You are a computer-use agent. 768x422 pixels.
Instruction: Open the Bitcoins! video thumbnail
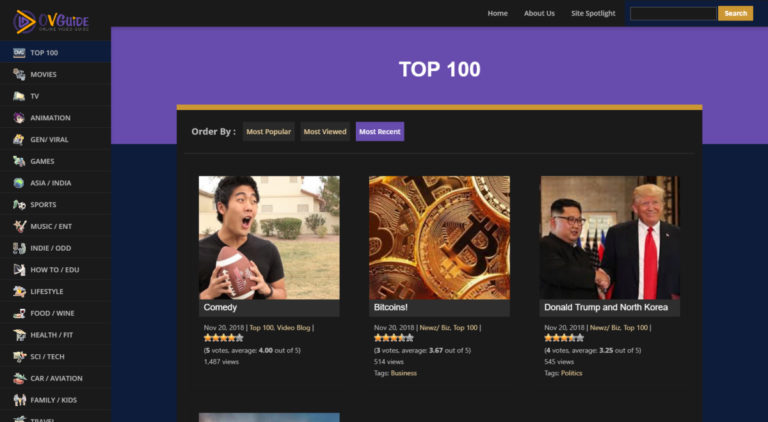439,237
